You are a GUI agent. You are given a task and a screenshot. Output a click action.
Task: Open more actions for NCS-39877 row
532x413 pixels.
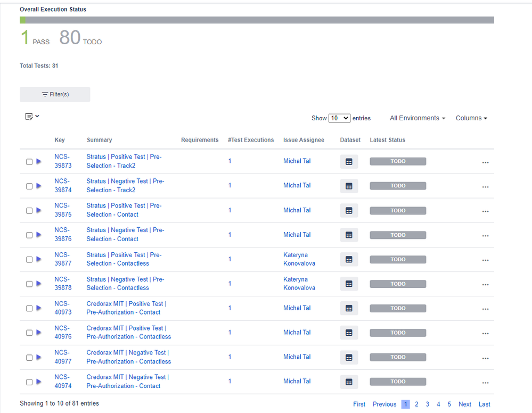(485, 260)
